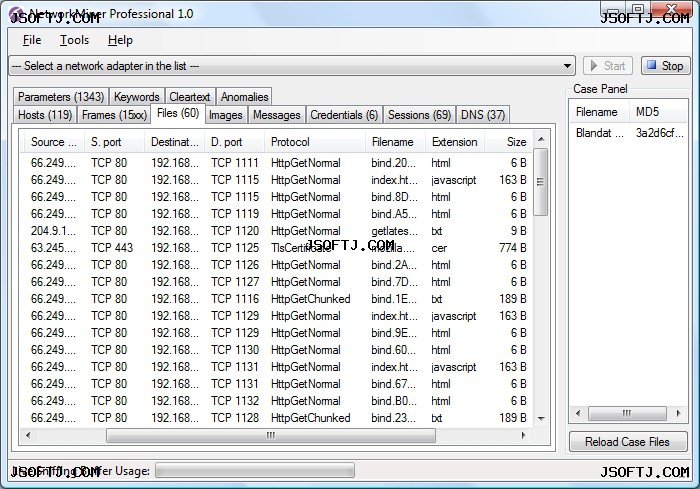Click the bind.67... filename cell

(393, 384)
